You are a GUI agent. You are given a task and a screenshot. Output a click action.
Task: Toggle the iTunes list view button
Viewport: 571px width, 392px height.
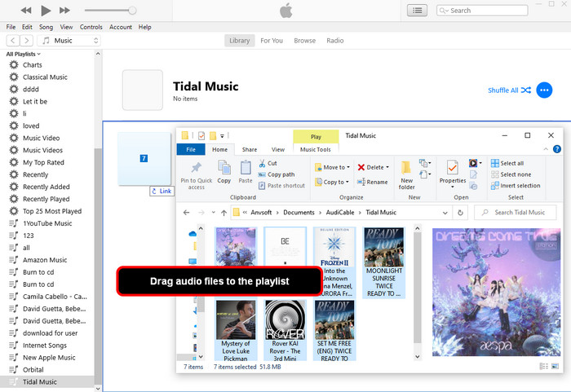(418, 11)
